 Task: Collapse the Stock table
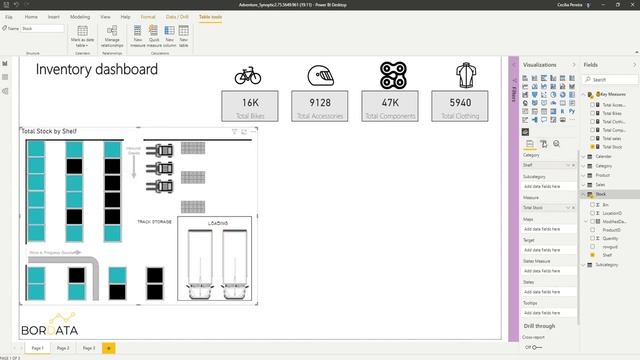pyautogui.click(x=584, y=194)
